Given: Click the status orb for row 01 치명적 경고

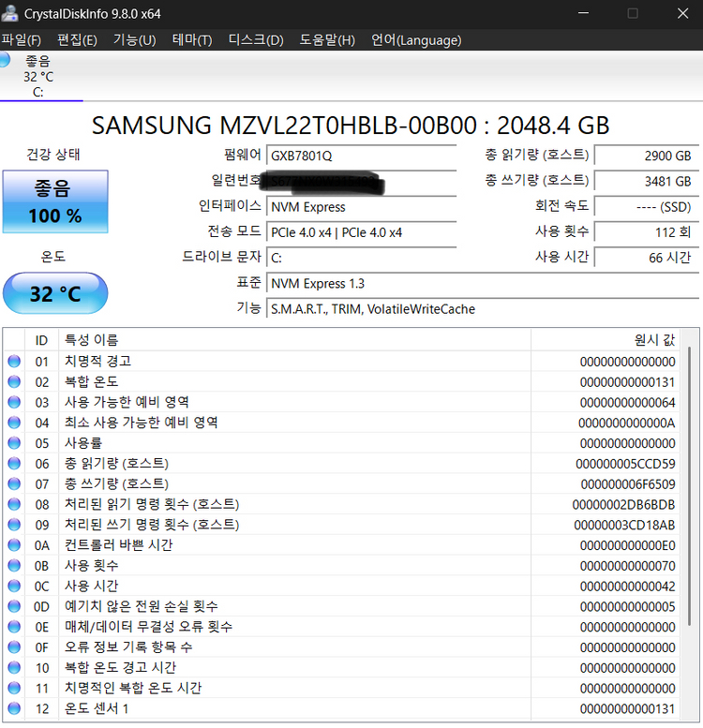Looking at the screenshot, I should (14, 362).
